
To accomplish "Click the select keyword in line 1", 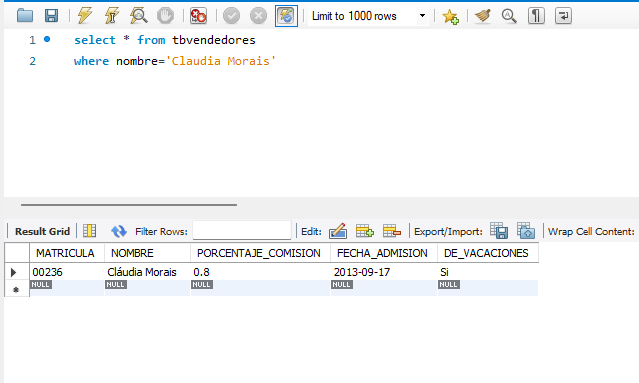I will tap(95, 40).
